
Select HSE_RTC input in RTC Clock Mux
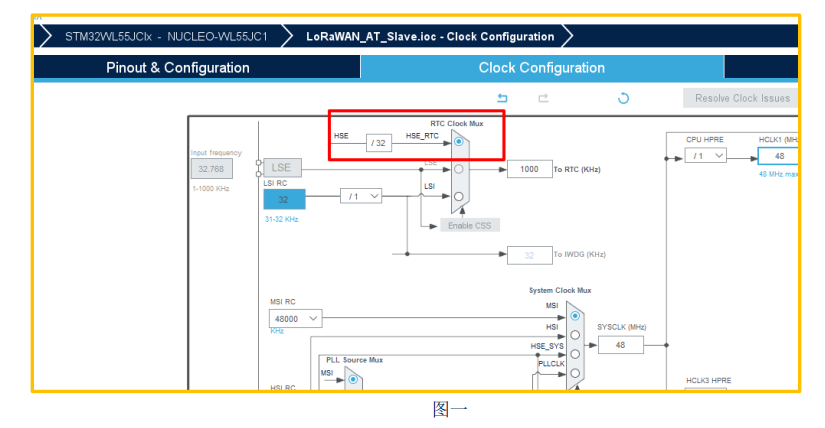pyautogui.click(x=459, y=142)
